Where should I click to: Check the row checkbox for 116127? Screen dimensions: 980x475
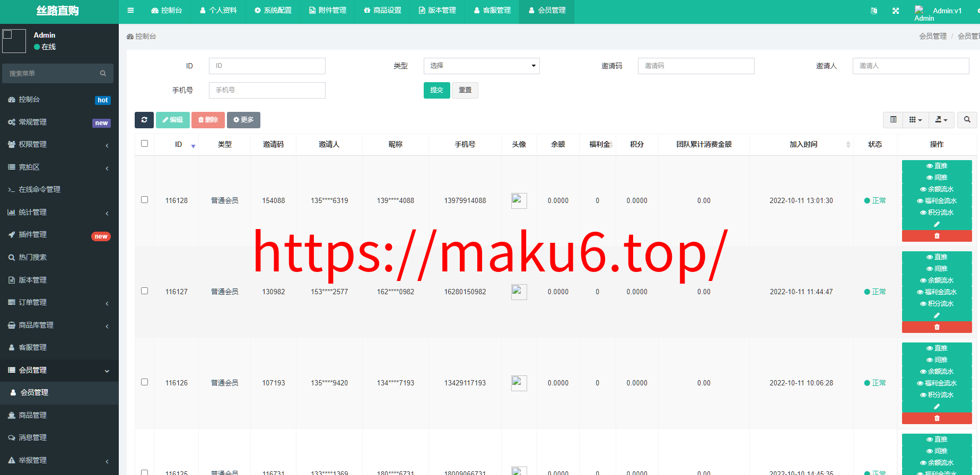144,291
